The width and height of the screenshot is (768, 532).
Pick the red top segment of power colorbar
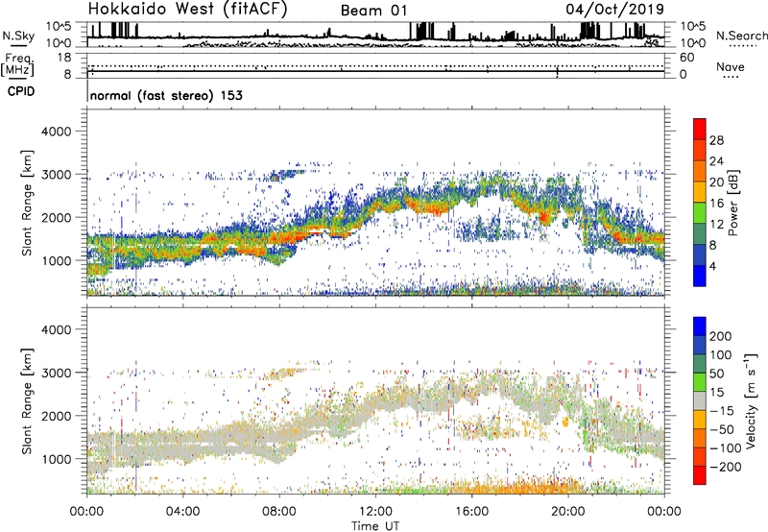[x=700, y=129]
